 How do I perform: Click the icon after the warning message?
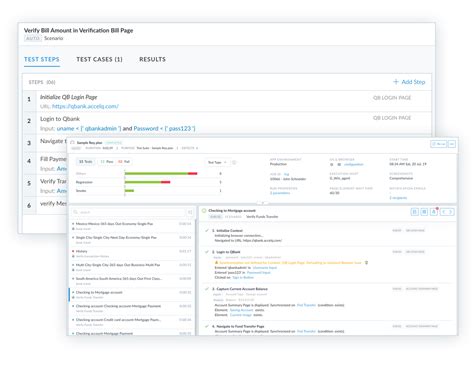[366, 263]
